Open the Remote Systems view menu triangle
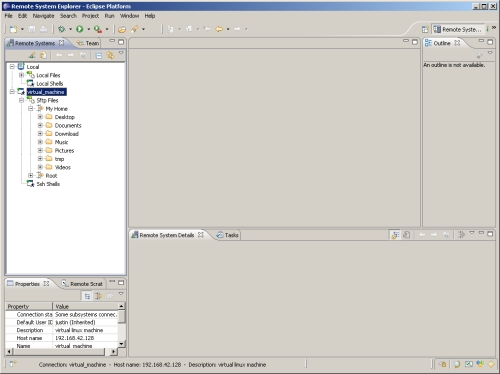The image size is (500, 374). 121,53
